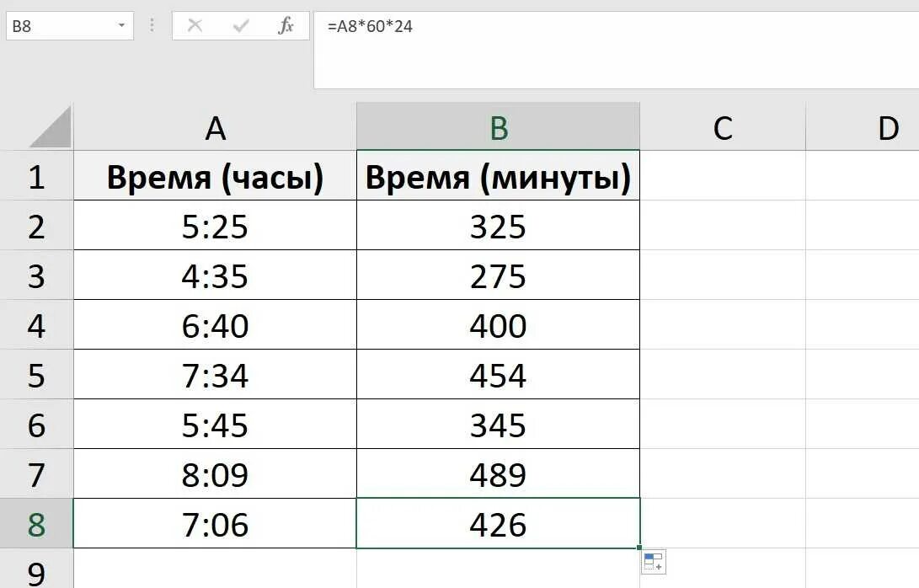Image resolution: width=919 pixels, height=588 pixels.
Task: Select column B header
Action: (x=498, y=128)
